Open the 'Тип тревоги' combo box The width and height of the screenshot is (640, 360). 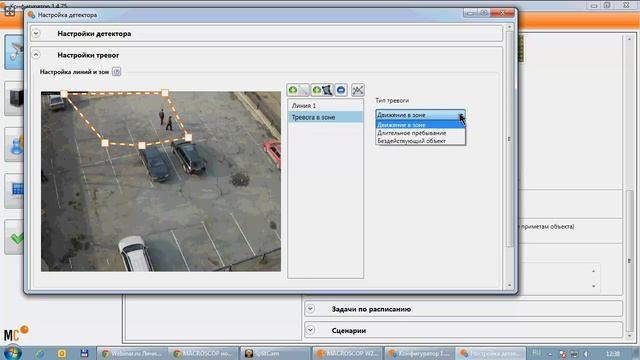click(420, 115)
